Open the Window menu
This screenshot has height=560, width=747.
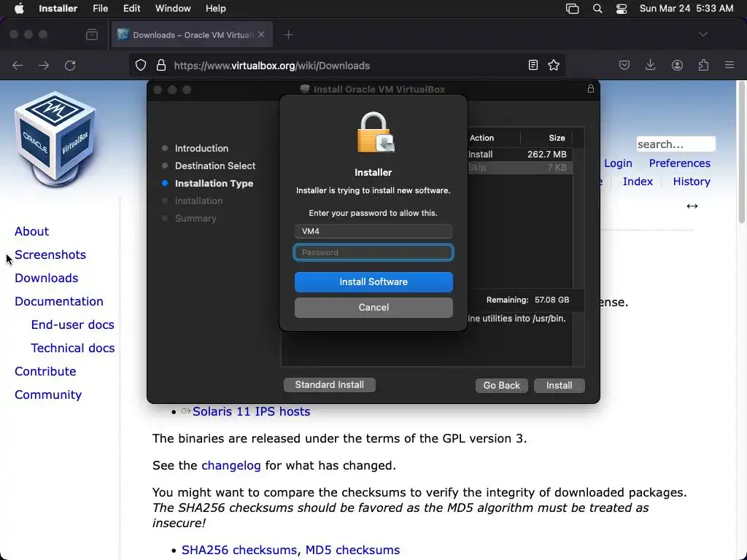point(173,9)
